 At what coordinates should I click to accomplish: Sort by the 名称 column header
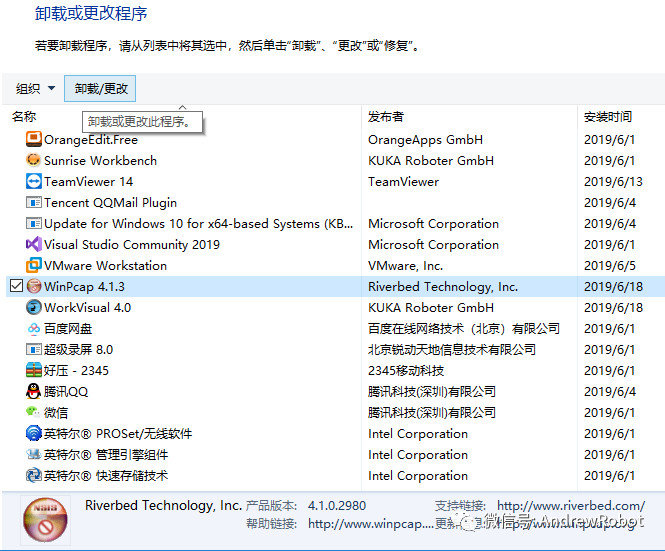click(x=24, y=117)
